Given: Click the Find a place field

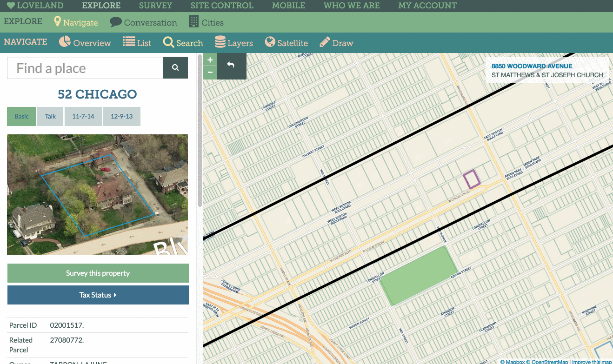Looking at the screenshot, I should [85, 68].
